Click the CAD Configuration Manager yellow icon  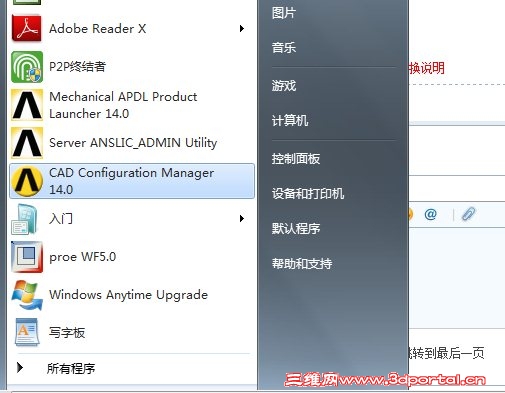(27, 181)
